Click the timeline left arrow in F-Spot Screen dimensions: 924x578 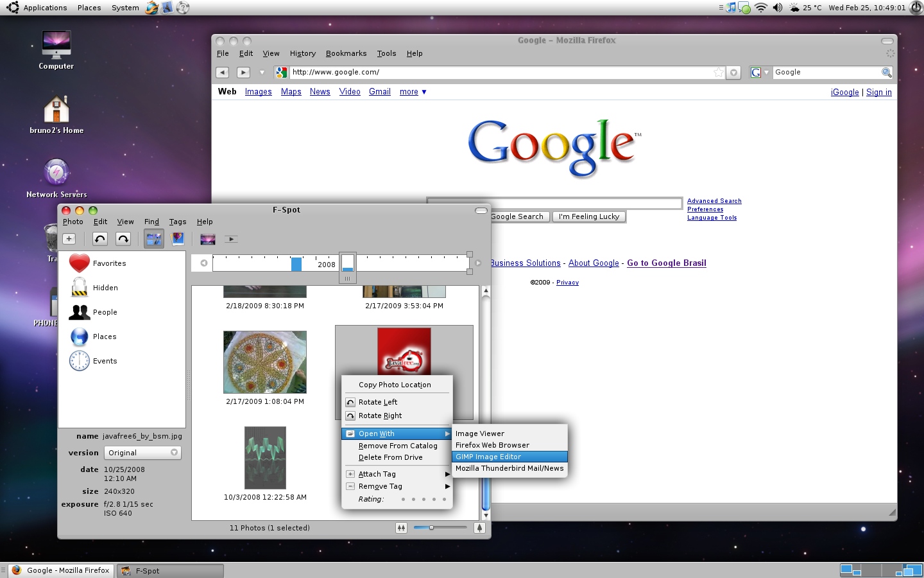click(203, 263)
